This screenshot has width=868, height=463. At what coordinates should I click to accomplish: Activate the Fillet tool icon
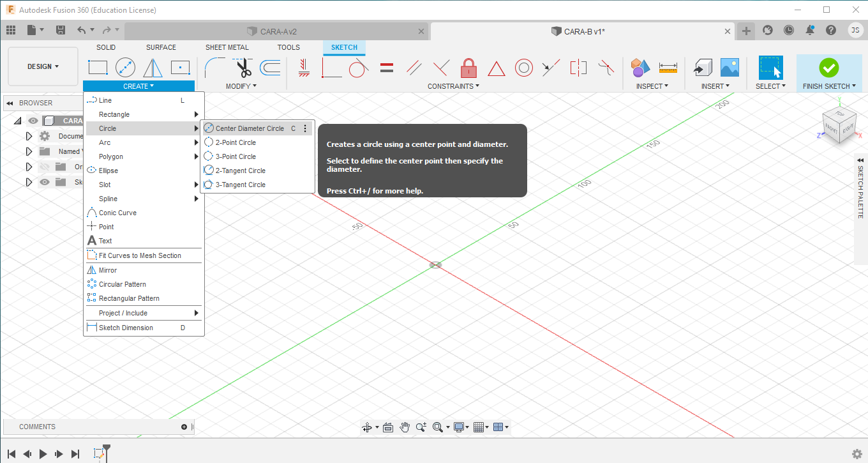(x=214, y=67)
